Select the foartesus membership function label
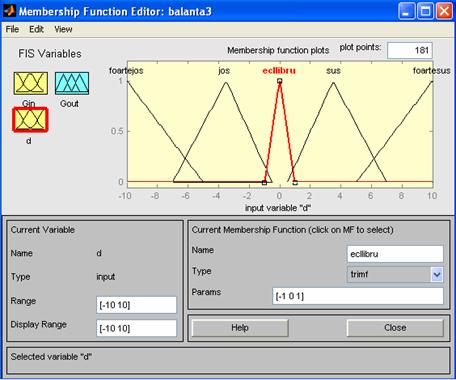The width and height of the screenshot is (456, 380). click(432, 71)
